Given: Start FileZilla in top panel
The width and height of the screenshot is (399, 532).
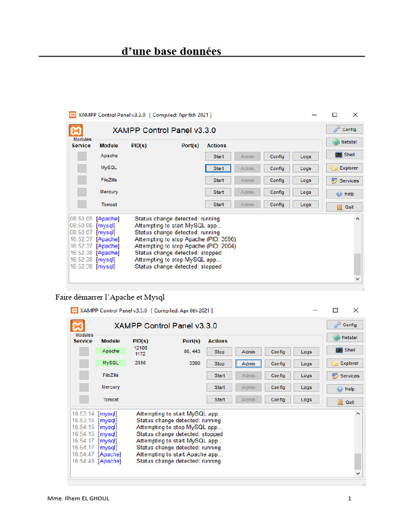Looking at the screenshot, I should tap(218, 180).
